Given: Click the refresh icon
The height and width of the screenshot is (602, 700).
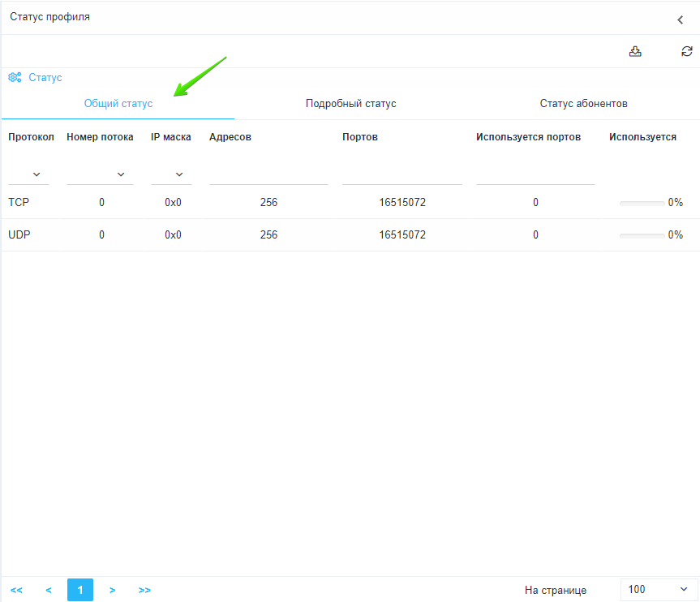Looking at the screenshot, I should [686, 51].
